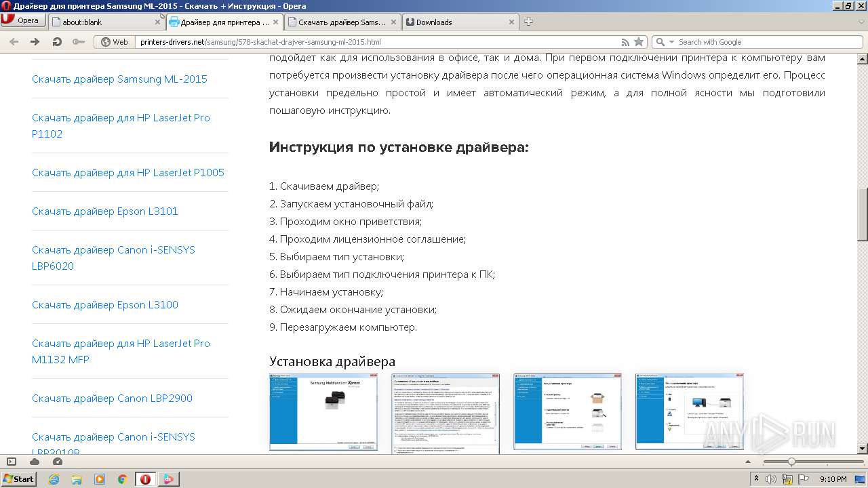Image resolution: width=868 pixels, height=488 pixels.
Task: Click 'Инструкция по установке драйвера:' heading
Action: [399, 147]
